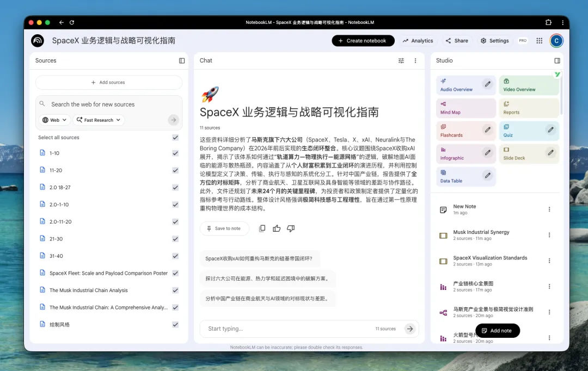
Task: Click Add sources button
Action: pos(109,83)
